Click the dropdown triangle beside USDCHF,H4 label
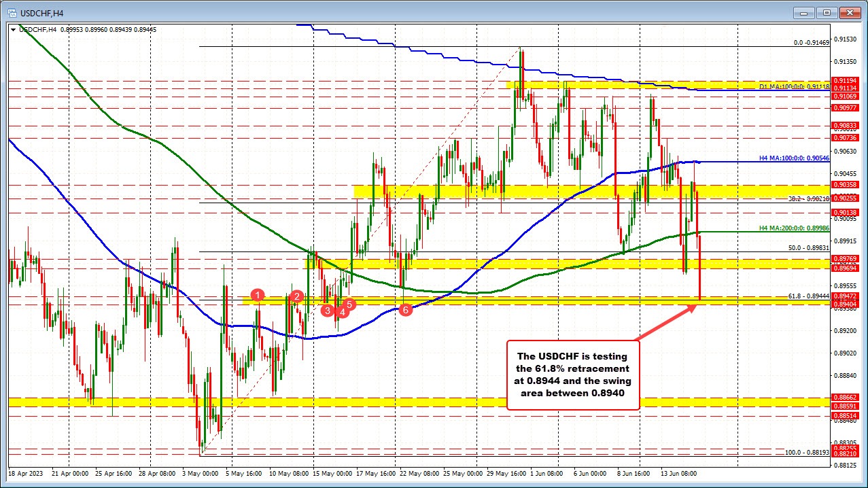The height and width of the screenshot is (488, 868). [x=13, y=29]
